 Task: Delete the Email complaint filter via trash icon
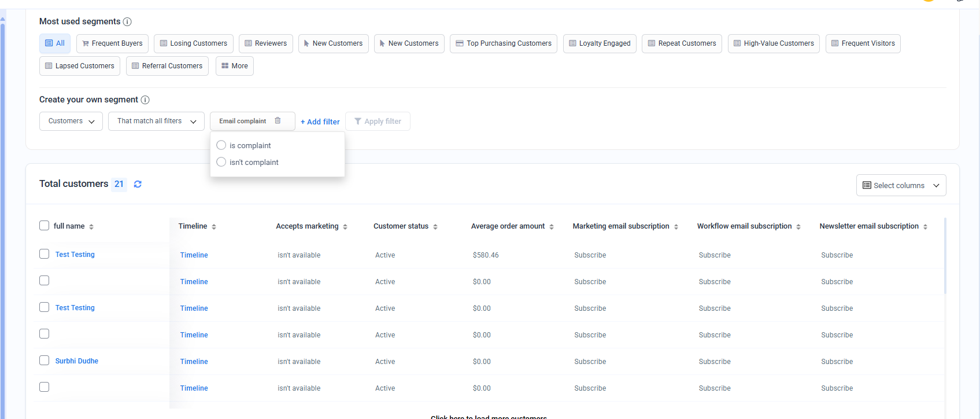278,121
